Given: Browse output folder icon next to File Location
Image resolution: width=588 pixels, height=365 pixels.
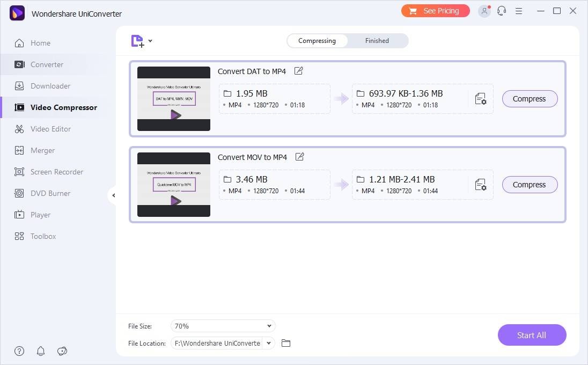Looking at the screenshot, I should (x=286, y=343).
